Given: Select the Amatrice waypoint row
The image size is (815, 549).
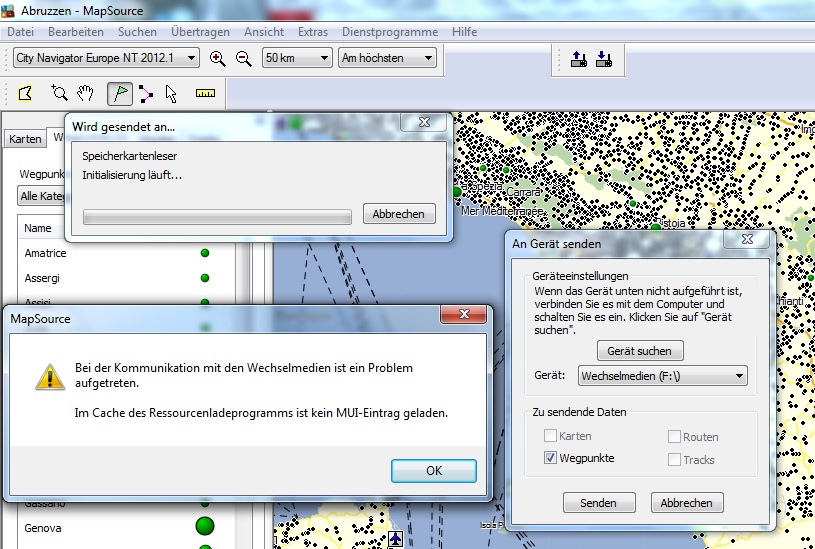Looking at the screenshot, I should pyautogui.click(x=126, y=253).
